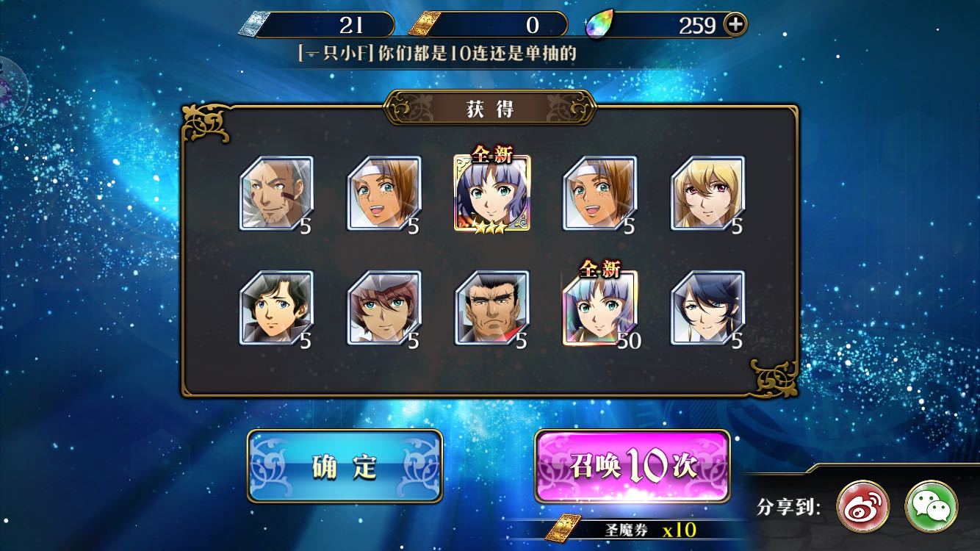Tap the scrolling chat message banner
Viewport: 980px width, 551px height.
pyautogui.click(x=437, y=54)
